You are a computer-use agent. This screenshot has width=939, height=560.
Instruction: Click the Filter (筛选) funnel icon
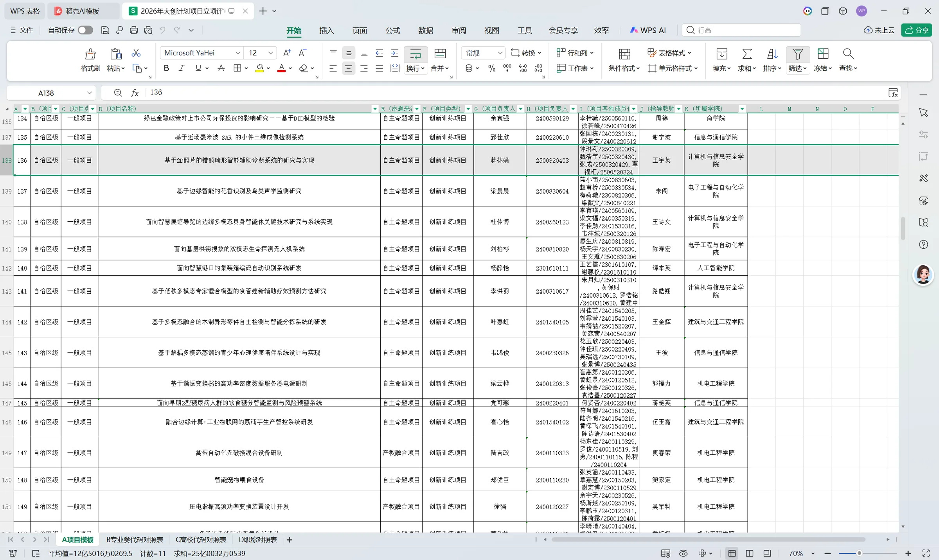[798, 54]
